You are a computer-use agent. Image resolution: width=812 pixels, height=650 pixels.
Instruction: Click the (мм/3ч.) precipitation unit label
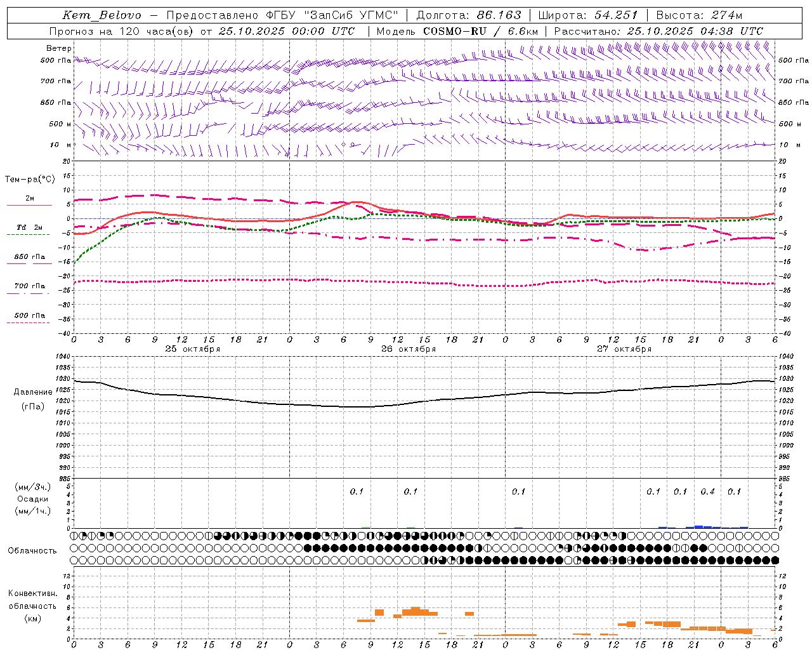click(33, 487)
